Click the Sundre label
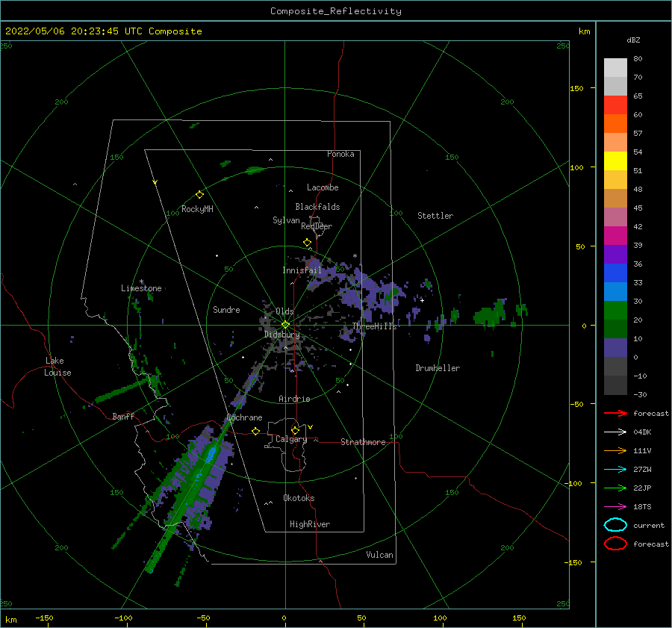Screen dimensions: 672x628 pyautogui.click(x=226, y=309)
